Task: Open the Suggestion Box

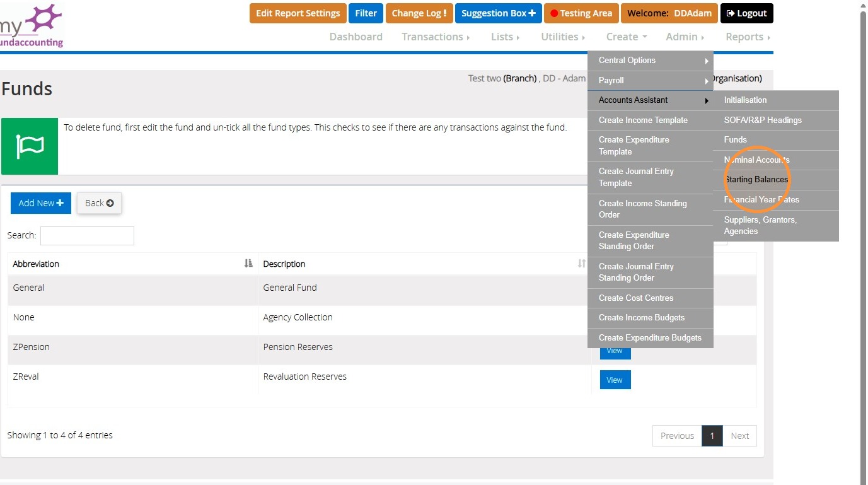Action: (498, 13)
